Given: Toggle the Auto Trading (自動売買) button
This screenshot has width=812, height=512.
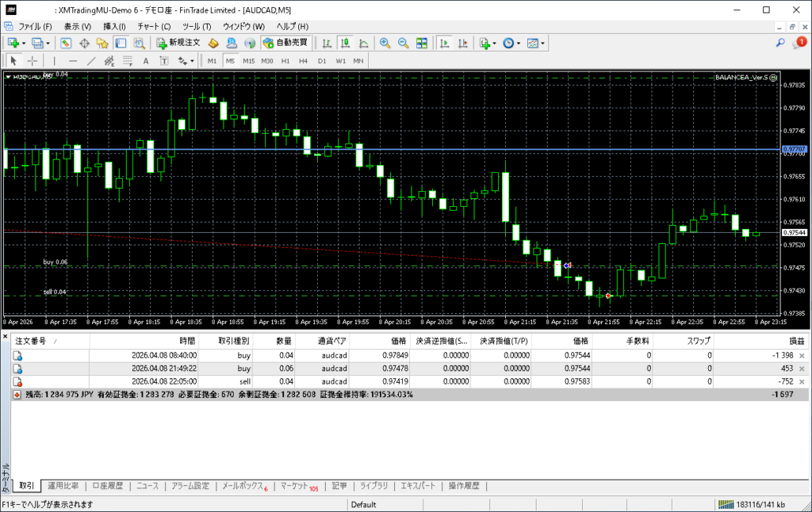Looking at the screenshot, I should (x=285, y=43).
